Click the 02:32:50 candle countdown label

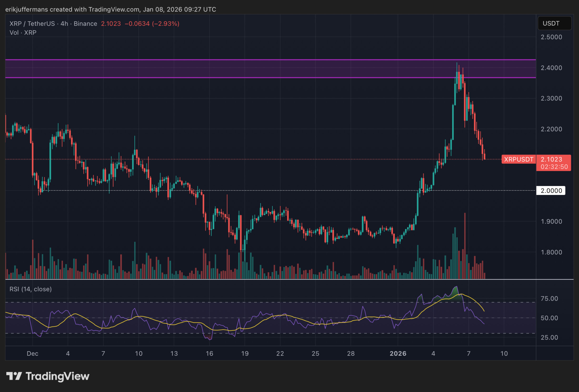[554, 167]
